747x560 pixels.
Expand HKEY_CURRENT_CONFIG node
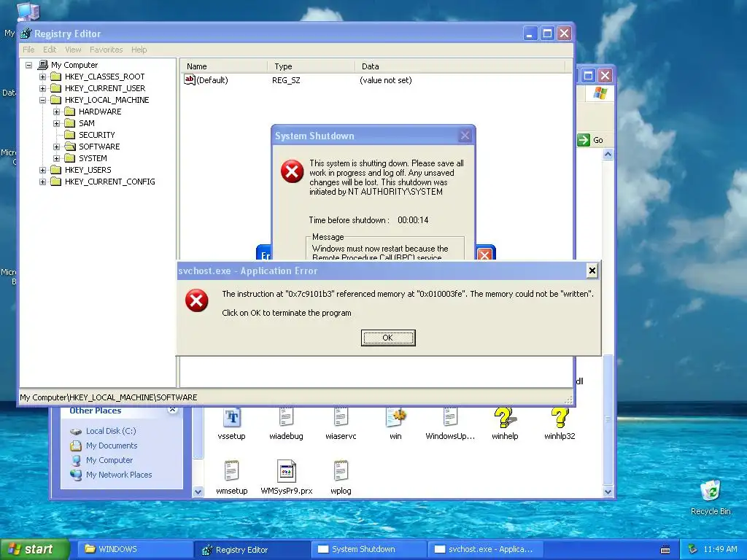[x=42, y=182]
